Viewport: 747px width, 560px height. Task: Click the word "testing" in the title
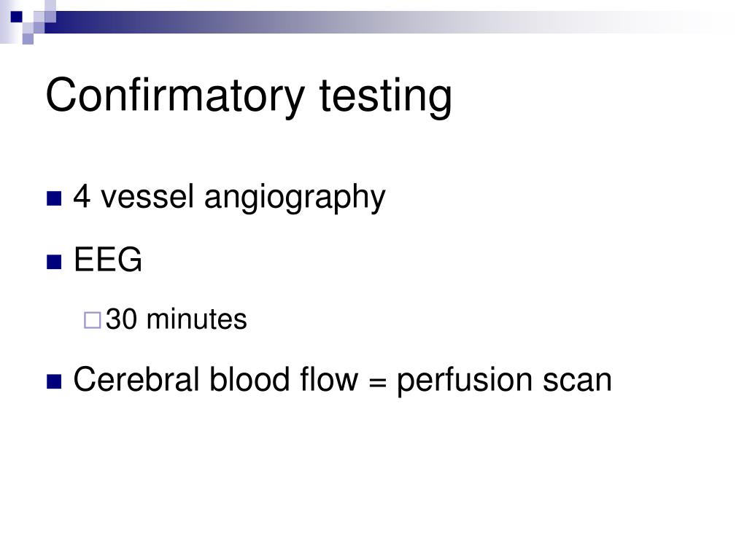click(x=385, y=97)
